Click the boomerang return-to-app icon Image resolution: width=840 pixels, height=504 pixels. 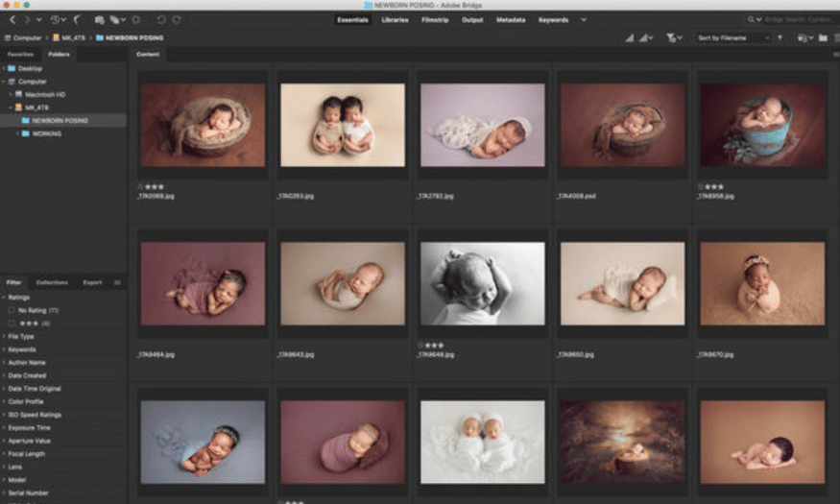[77, 20]
